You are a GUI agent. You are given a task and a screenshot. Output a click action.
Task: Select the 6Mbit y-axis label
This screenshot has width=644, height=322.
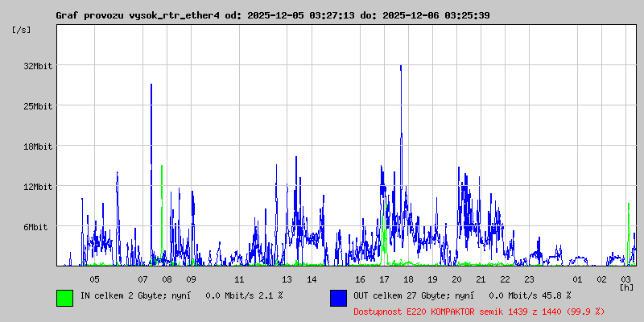pos(35,227)
